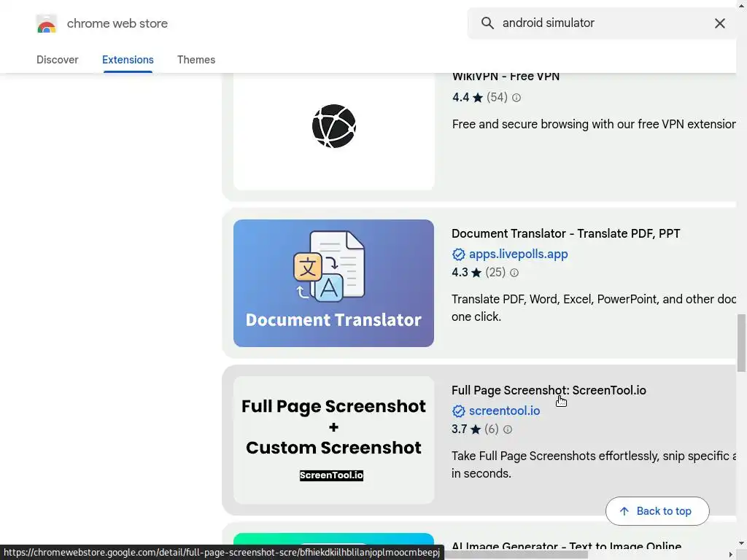
Task: Open the Themes tab
Action: point(196,60)
